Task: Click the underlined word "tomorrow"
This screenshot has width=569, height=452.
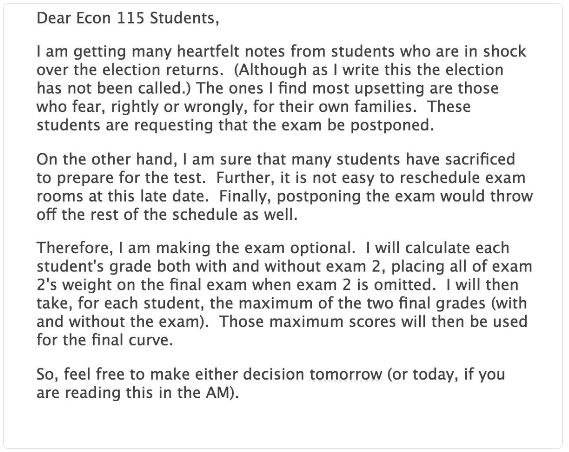Action: click(x=345, y=375)
